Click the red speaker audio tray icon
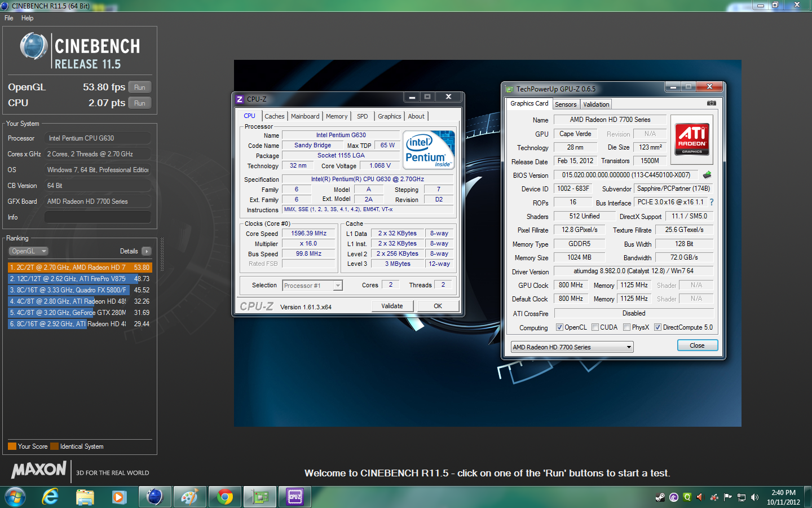 (x=700, y=497)
